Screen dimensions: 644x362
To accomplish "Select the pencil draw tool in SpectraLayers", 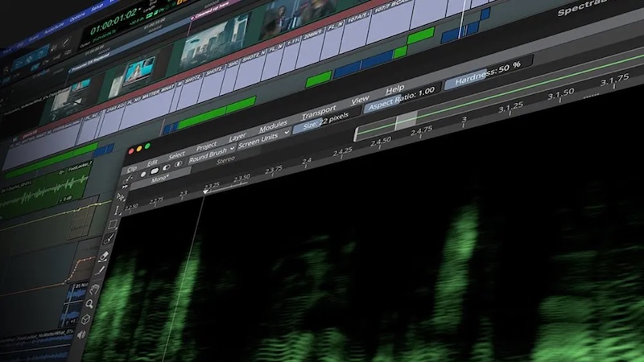I will coord(99,271).
